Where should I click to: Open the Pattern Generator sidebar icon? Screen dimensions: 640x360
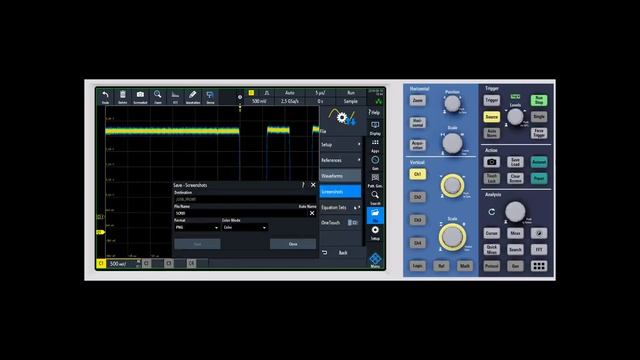tap(375, 180)
